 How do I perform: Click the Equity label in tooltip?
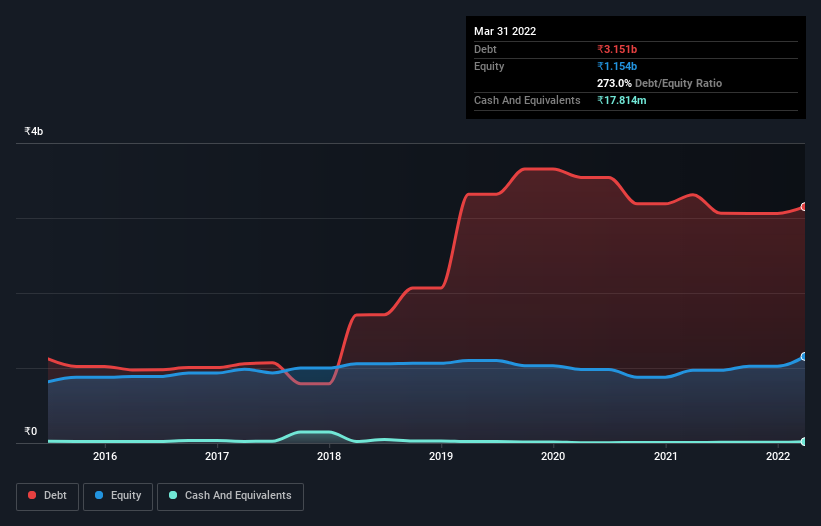[489, 66]
